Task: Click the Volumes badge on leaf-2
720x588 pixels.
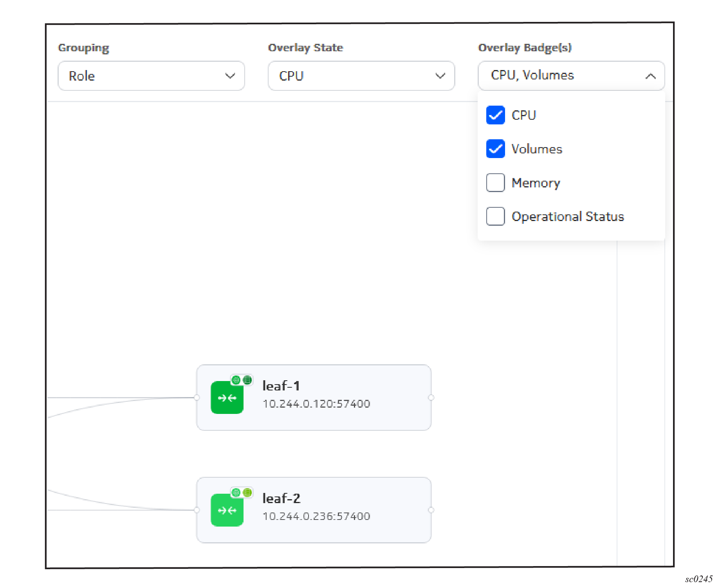Action: pos(247,493)
